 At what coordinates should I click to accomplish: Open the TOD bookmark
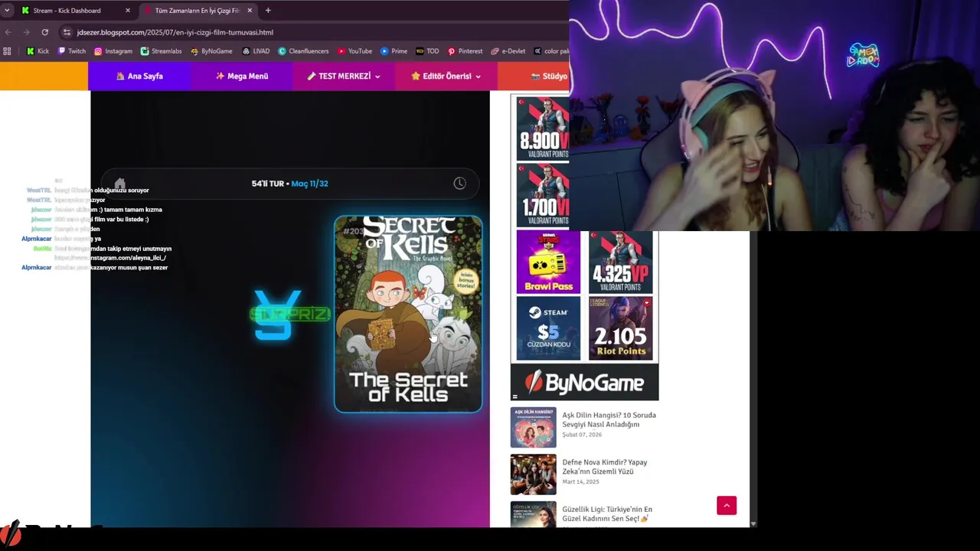point(428,51)
